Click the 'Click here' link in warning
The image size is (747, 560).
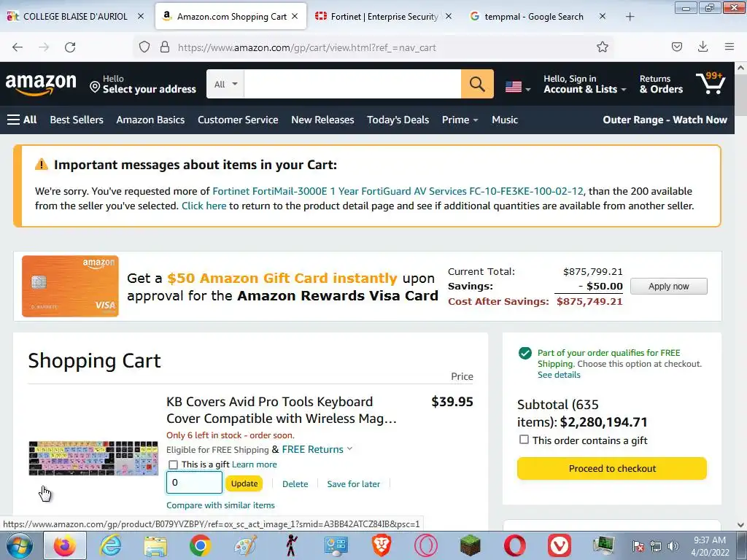[x=204, y=206]
